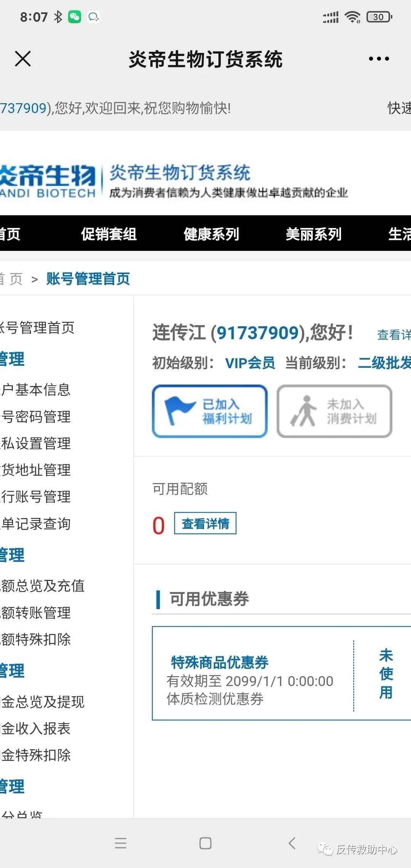
Task: Tap the Android back arrow icon
Action: pos(292,843)
